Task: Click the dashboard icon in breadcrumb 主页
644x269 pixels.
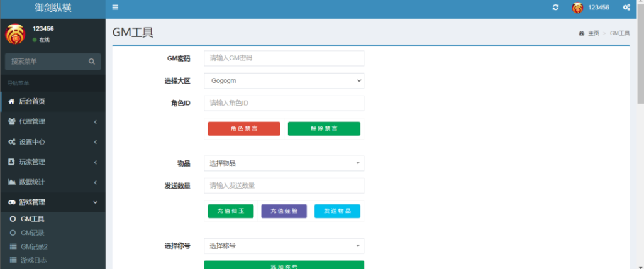Action: tap(582, 33)
